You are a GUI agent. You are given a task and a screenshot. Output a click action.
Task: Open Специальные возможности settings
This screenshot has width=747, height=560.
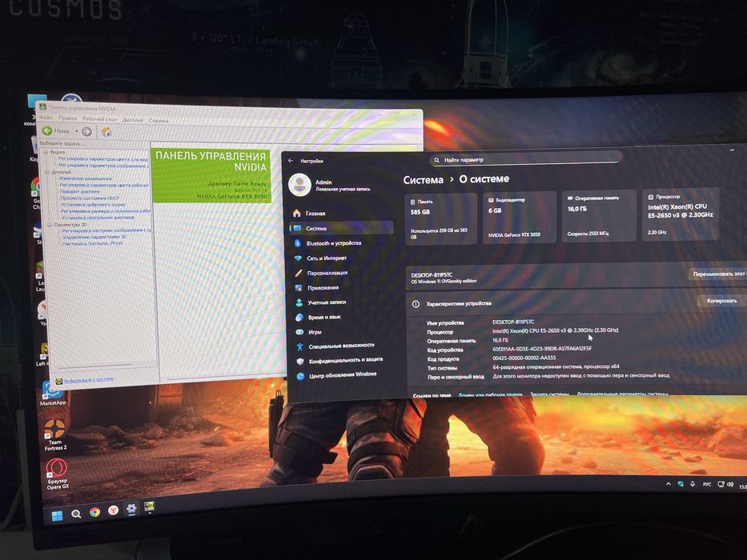[x=341, y=346]
